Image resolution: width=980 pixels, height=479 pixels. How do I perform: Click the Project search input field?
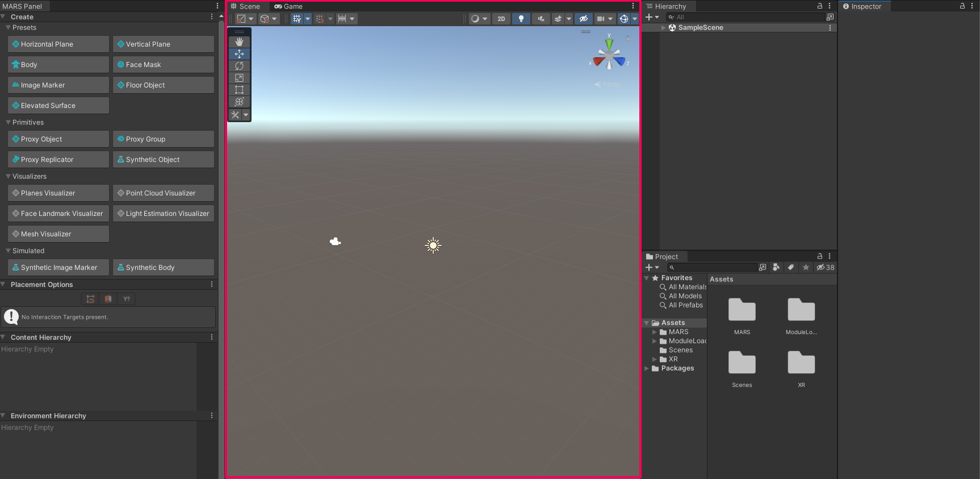coord(715,268)
